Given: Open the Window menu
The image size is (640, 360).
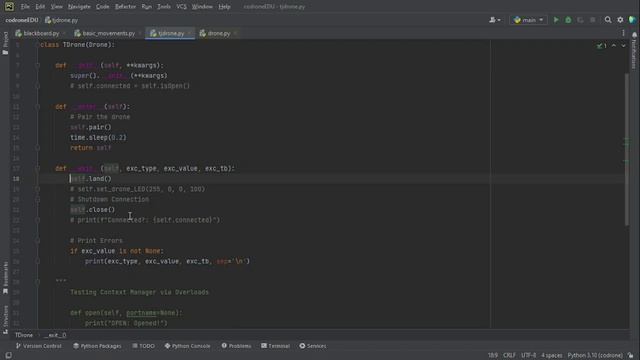Looking at the screenshot, I should (202, 7).
